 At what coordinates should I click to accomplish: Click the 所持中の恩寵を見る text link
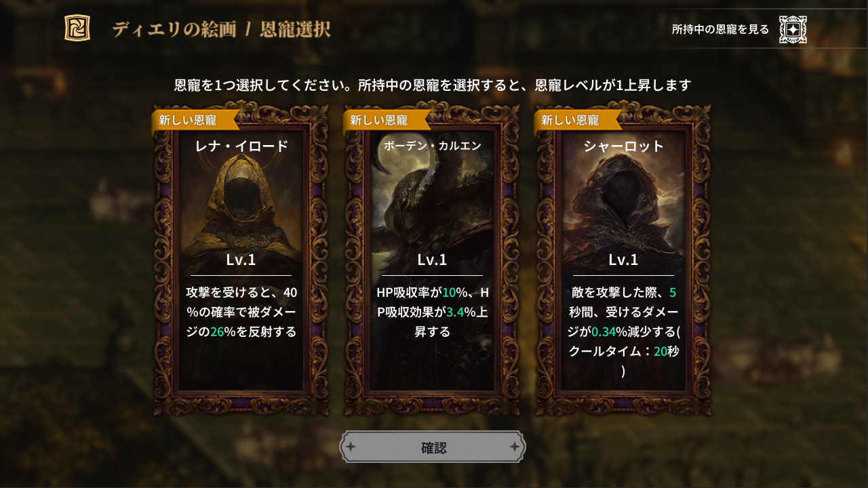(720, 29)
